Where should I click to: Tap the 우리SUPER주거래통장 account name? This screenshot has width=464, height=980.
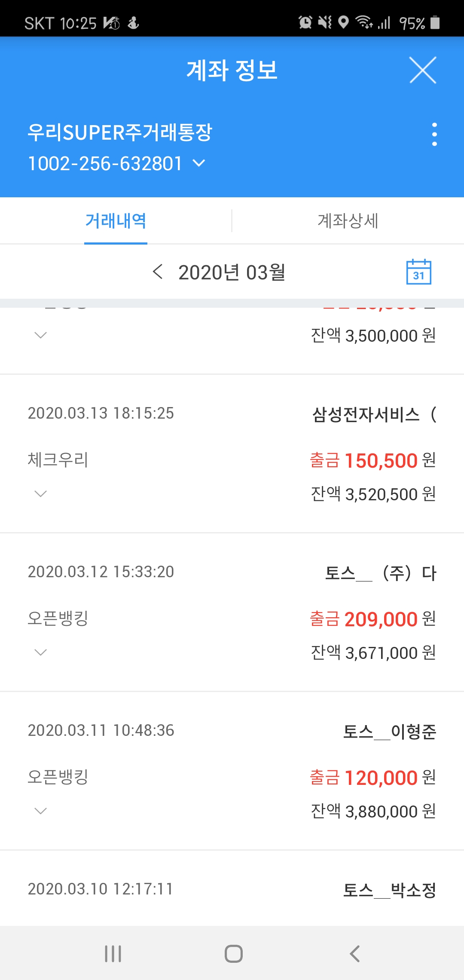(120, 132)
